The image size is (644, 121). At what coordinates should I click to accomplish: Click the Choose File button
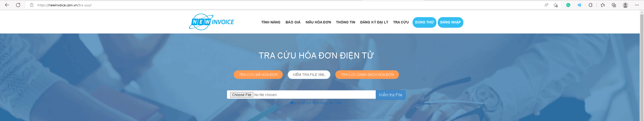[x=242, y=95]
